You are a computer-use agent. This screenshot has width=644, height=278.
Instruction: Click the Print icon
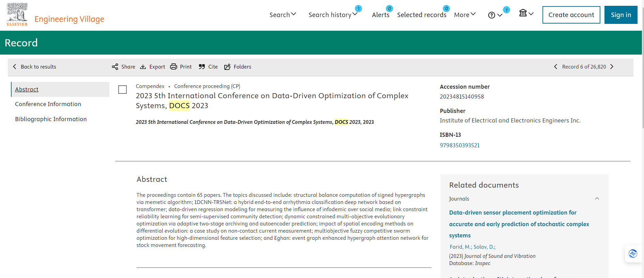[174, 67]
